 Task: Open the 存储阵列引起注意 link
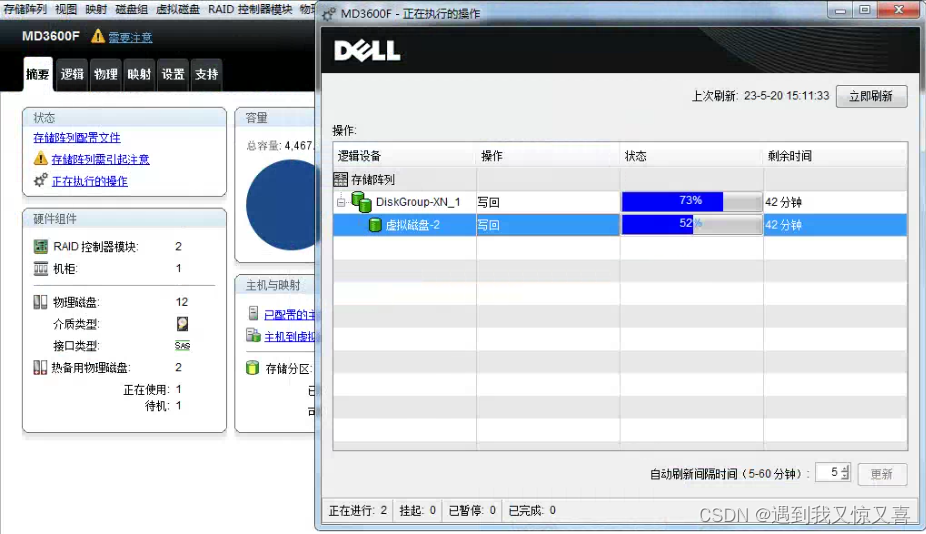click(100, 159)
